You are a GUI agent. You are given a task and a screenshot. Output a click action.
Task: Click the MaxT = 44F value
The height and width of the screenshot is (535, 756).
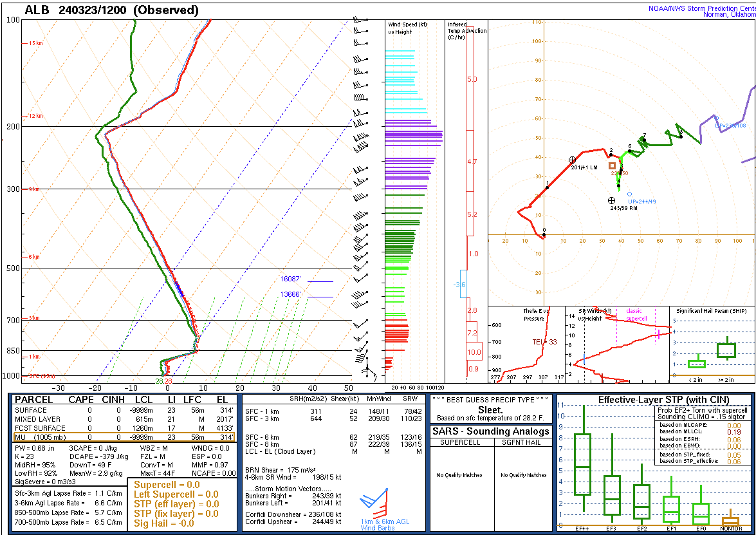[158, 474]
